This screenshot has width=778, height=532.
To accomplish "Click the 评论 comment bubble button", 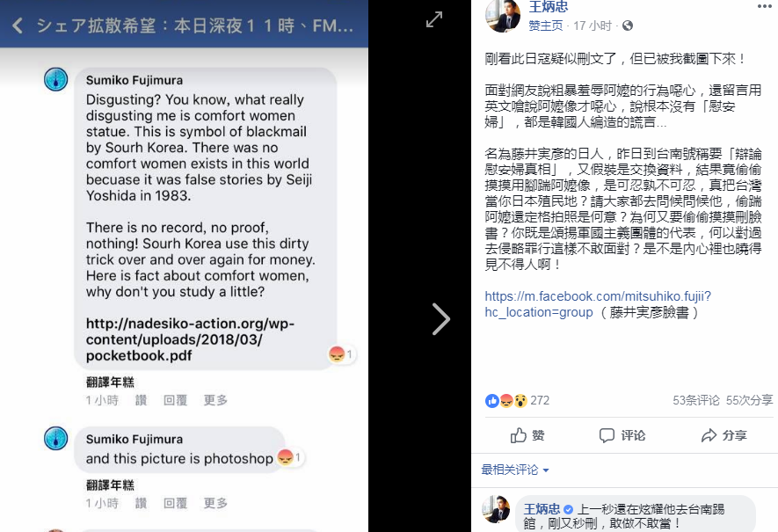I will pos(622,436).
